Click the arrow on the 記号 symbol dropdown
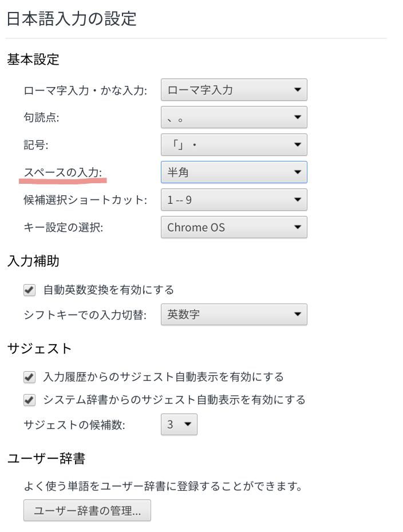 click(x=298, y=145)
